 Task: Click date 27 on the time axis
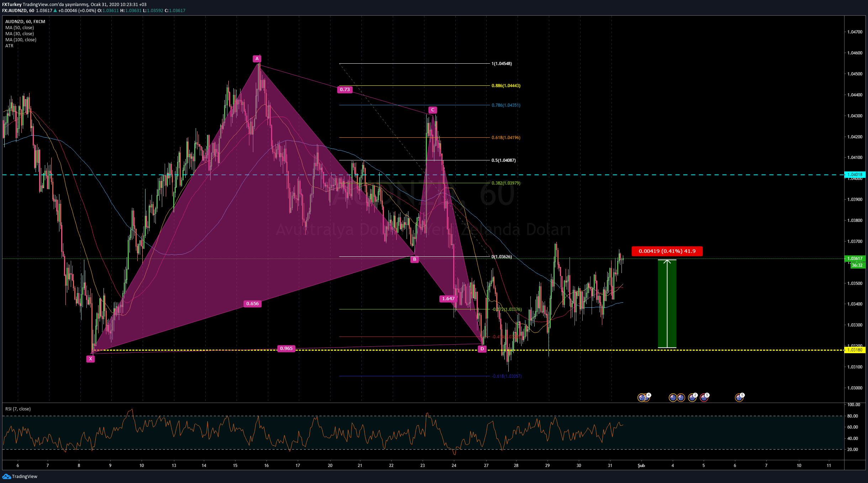coord(486,466)
